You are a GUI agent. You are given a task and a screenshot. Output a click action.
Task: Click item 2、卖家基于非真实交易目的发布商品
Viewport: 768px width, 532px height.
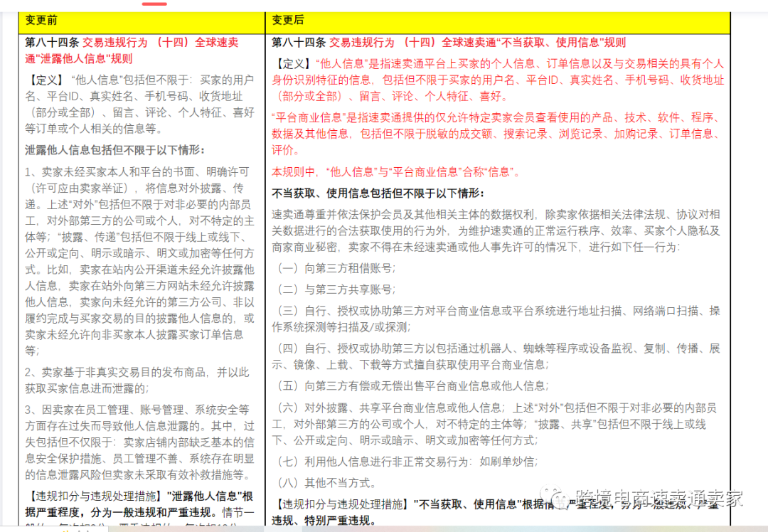pyautogui.click(x=138, y=380)
